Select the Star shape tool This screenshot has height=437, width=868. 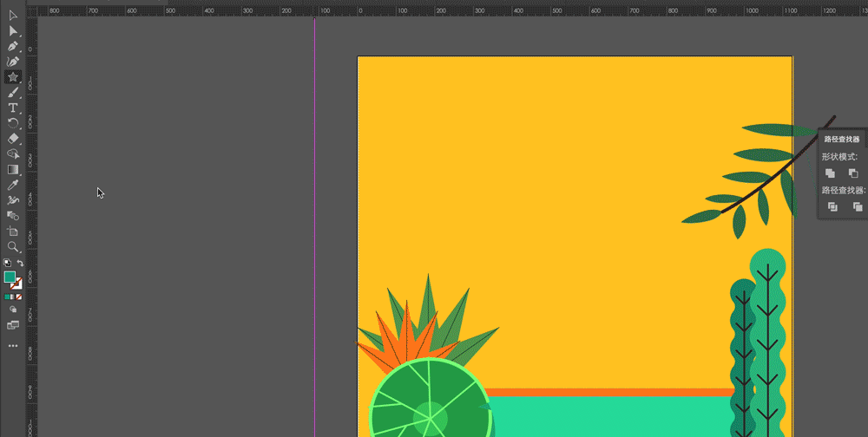(x=13, y=77)
